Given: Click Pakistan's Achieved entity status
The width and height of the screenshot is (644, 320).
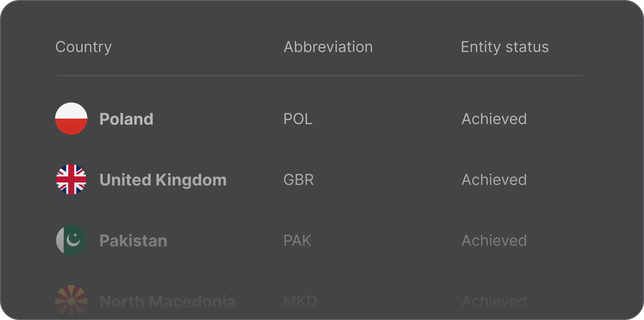Looking at the screenshot, I should click(494, 241).
